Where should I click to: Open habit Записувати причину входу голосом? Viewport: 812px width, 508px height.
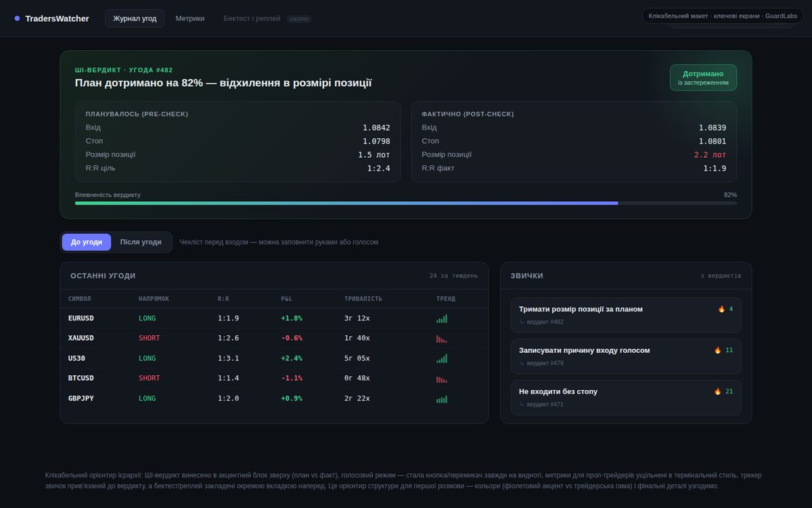(x=626, y=356)
